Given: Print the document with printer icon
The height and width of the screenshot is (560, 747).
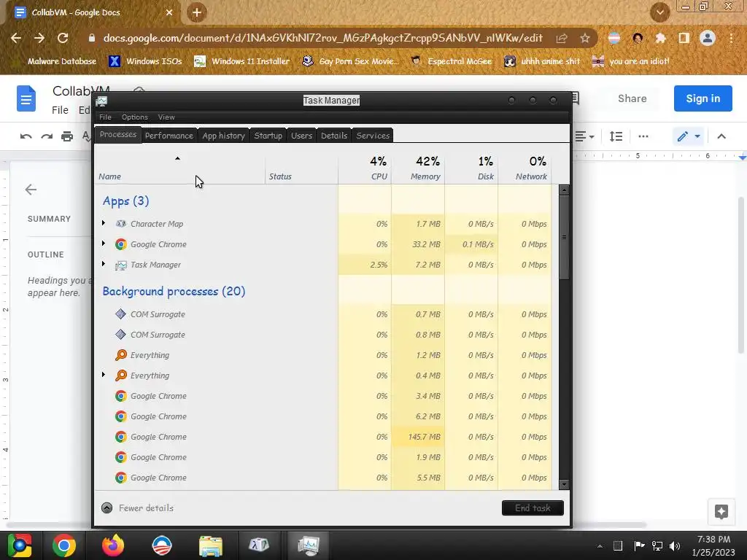Looking at the screenshot, I should click(x=67, y=136).
